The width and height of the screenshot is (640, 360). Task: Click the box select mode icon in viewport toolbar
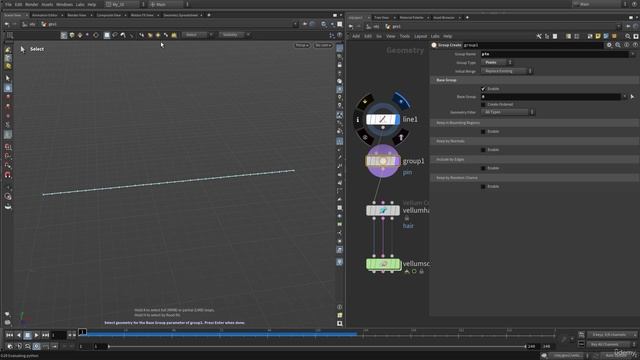pyautogui.click(x=107, y=36)
